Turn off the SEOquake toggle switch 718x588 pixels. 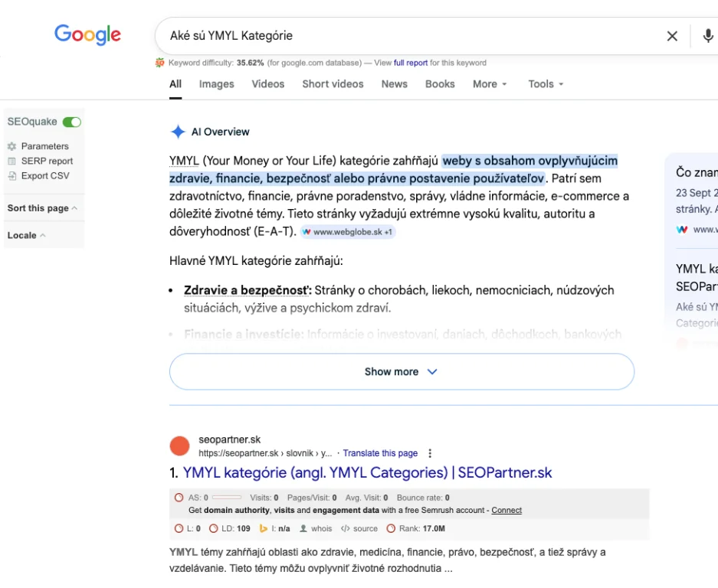(72, 122)
